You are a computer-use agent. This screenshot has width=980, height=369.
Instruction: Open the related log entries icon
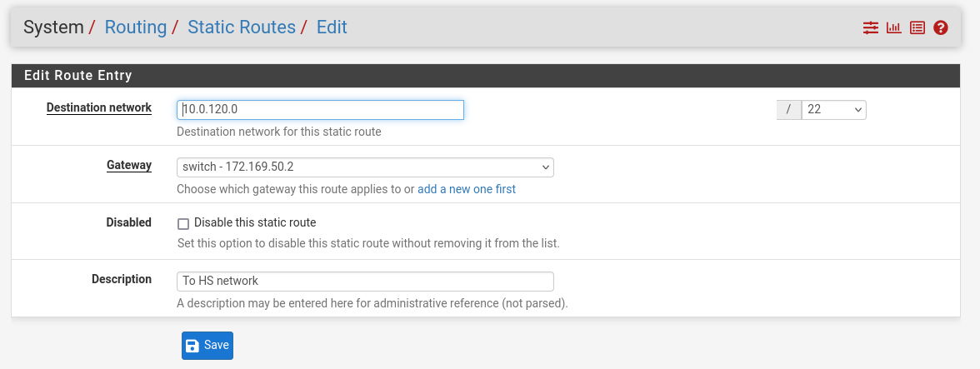coord(917,27)
